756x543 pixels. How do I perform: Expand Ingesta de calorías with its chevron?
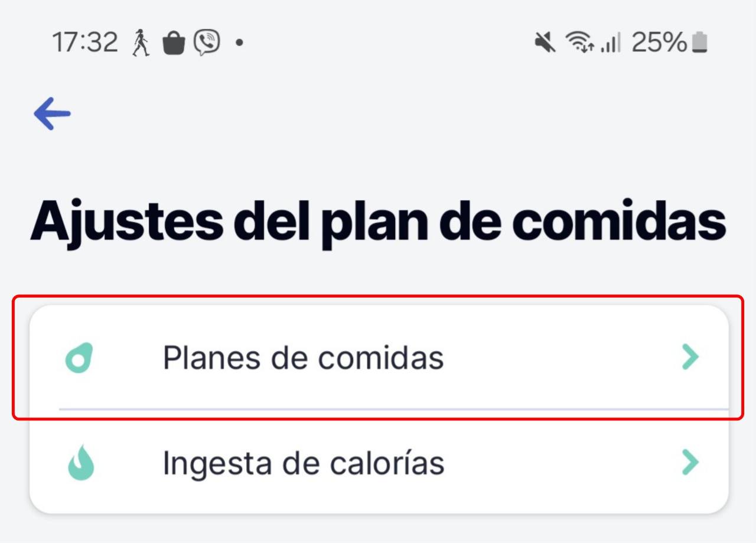[x=690, y=463]
